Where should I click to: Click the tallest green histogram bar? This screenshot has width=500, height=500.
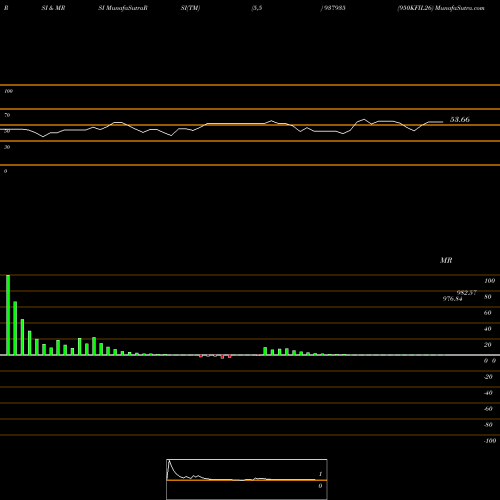(x=8, y=315)
